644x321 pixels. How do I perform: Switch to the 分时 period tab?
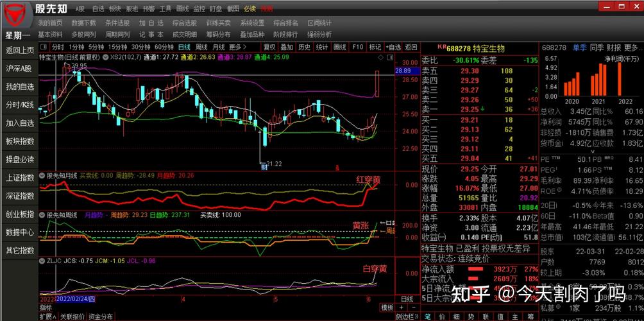pyautogui.click(x=58, y=47)
